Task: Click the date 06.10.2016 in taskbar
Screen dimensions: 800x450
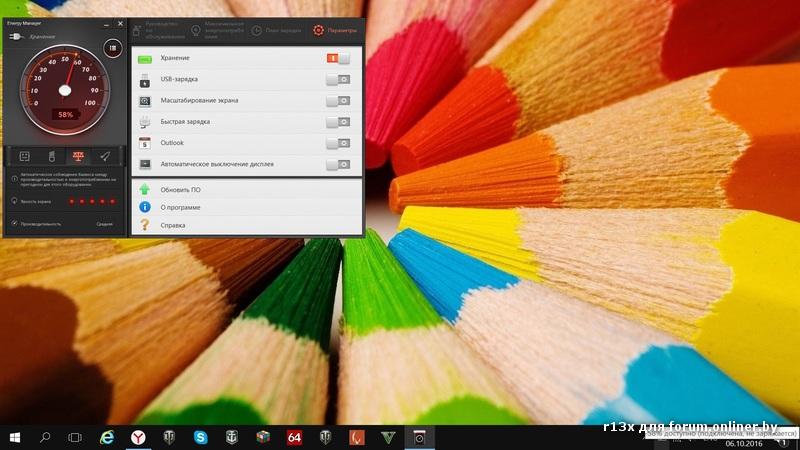Action: point(744,444)
